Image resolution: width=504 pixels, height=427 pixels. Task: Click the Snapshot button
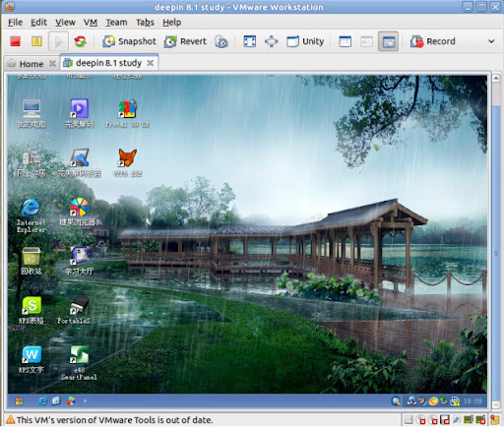(x=129, y=41)
